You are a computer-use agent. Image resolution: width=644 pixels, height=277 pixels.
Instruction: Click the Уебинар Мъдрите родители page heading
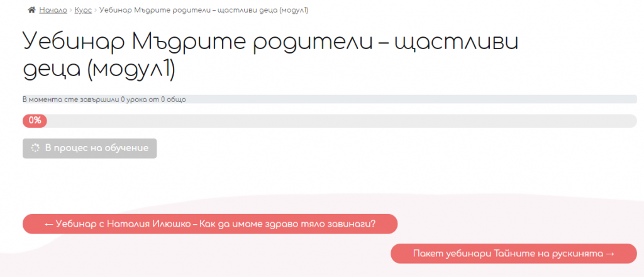[270, 56]
